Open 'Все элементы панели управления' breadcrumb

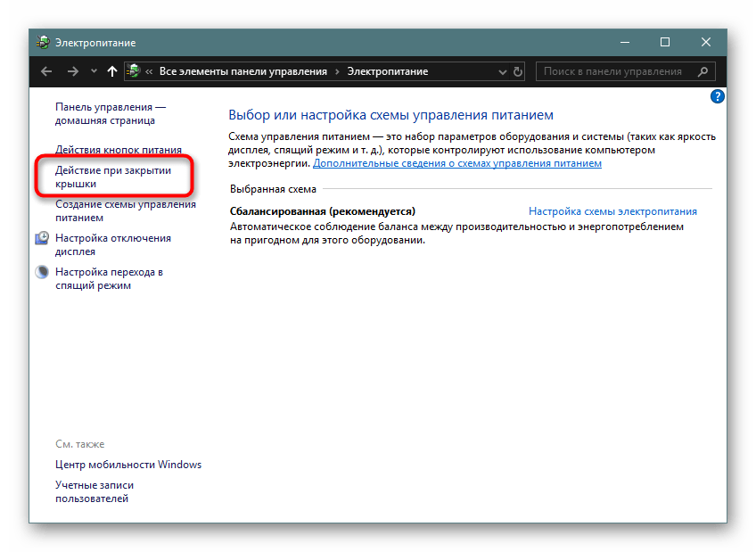[x=243, y=71]
